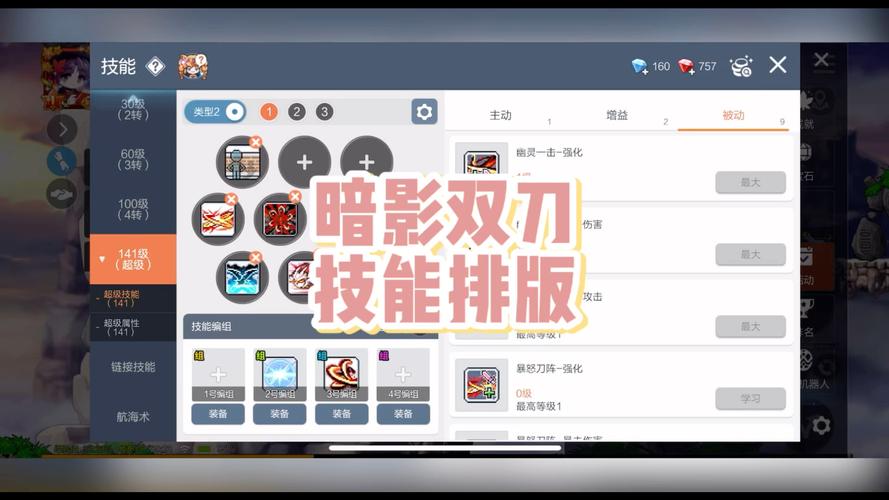Open the 60级 (3转) skill tier
Screen dimensions: 889x500
click(133, 159)
